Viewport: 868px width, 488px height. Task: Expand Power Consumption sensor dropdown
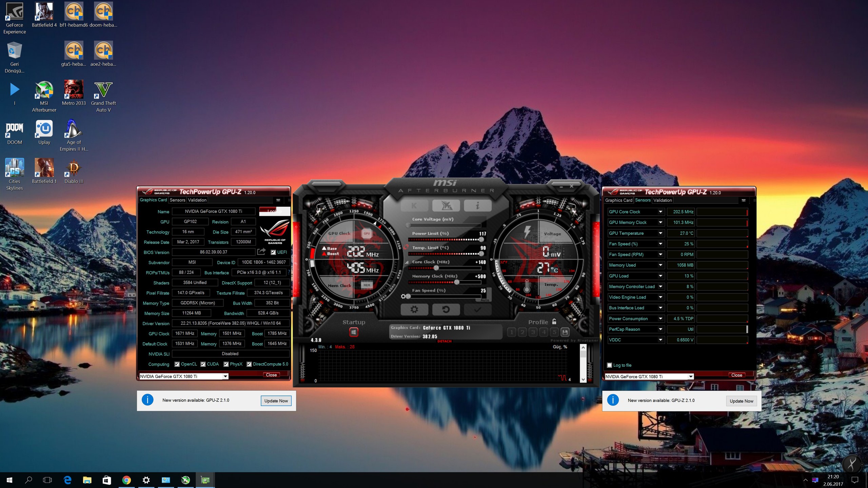[660, 319]
